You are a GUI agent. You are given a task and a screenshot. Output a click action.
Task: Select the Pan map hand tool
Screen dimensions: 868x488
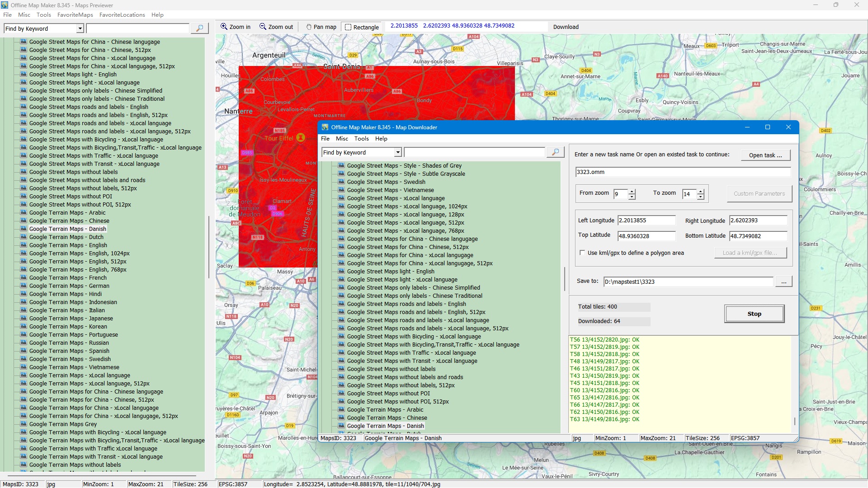pyautogui.click(x=321, y=27)
